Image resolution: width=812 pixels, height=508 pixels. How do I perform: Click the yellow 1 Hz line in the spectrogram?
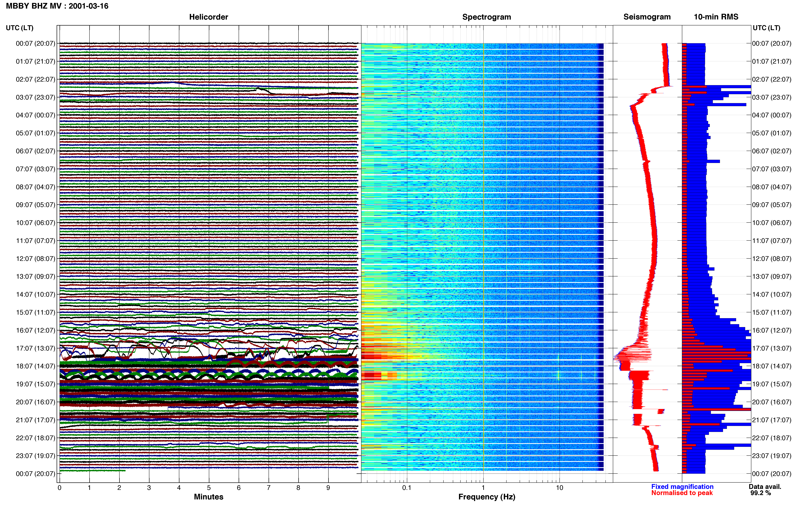pyautogui.click(x=484, y=257)
